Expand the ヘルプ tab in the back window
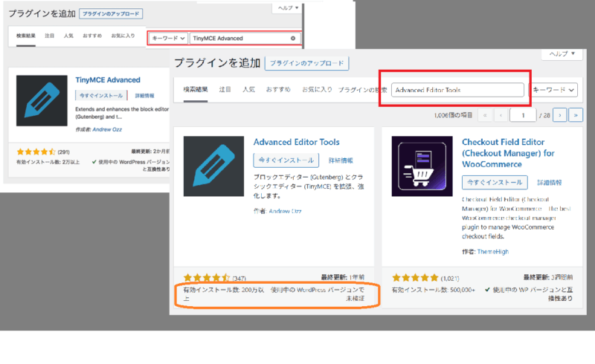Image resolution: width=595 pixels, height=364 pixels. tap(288, 8)
